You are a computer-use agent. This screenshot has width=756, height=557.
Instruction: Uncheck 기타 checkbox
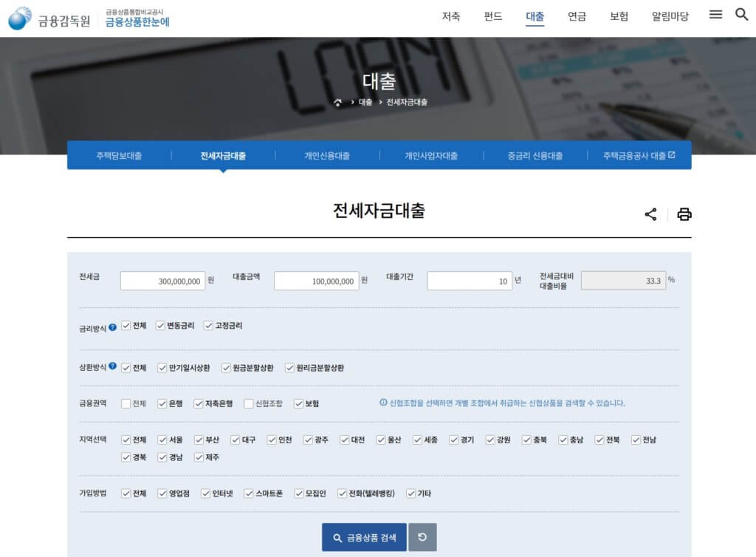click(410, 493)
